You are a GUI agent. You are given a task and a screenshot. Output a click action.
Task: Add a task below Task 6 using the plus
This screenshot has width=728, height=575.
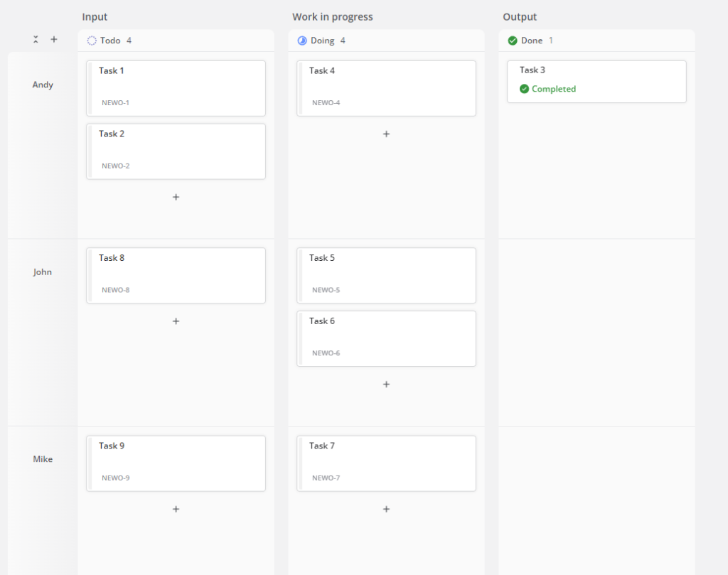coord(386,384)
